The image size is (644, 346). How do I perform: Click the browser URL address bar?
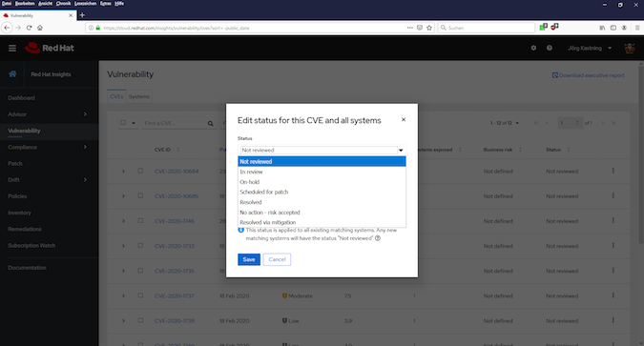(251, 28)
